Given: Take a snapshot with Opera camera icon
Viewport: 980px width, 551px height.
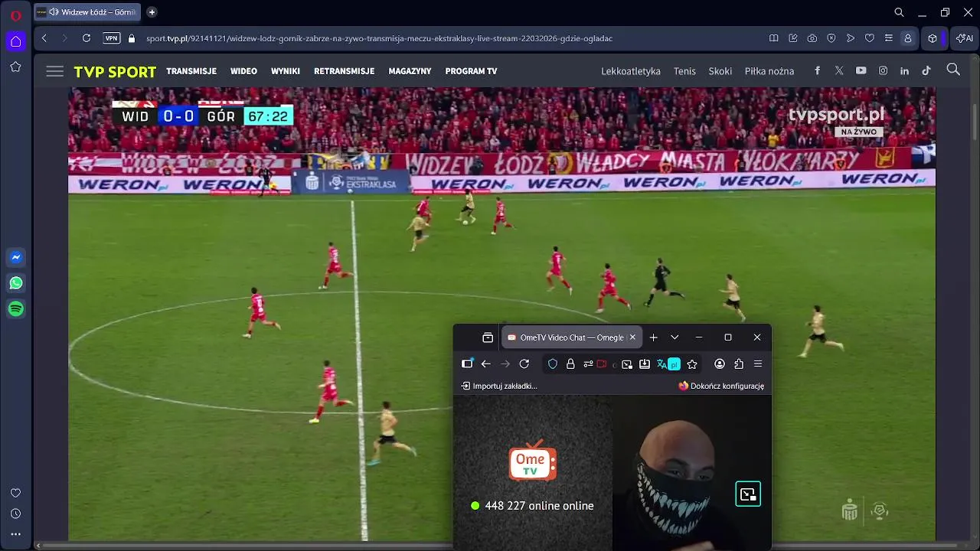Looking at the screenshot, I should (812, 38).
